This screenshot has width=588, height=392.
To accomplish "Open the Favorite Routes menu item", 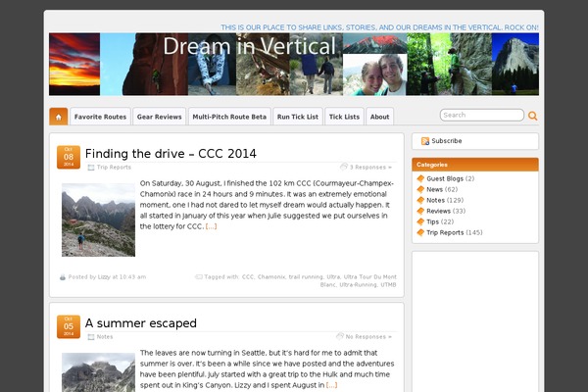I will coord(100,117).
